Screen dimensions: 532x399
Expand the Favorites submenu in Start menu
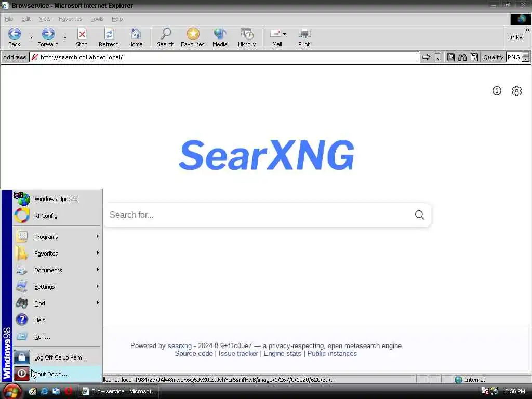point(57,254)
